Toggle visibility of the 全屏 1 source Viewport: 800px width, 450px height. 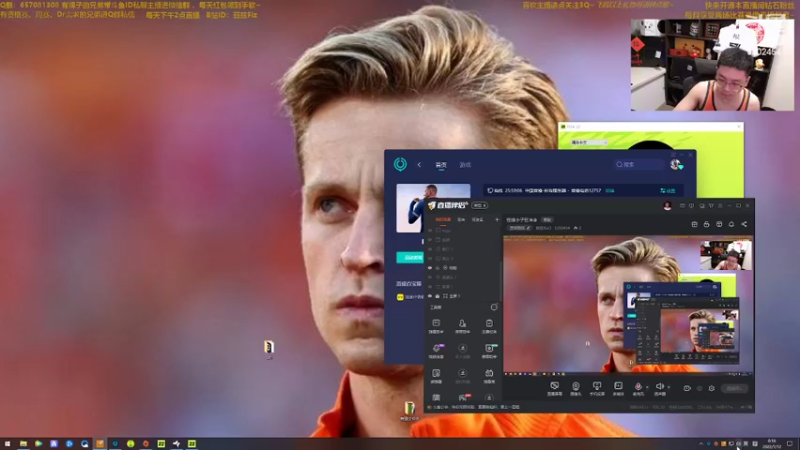(x=430, y=296)
